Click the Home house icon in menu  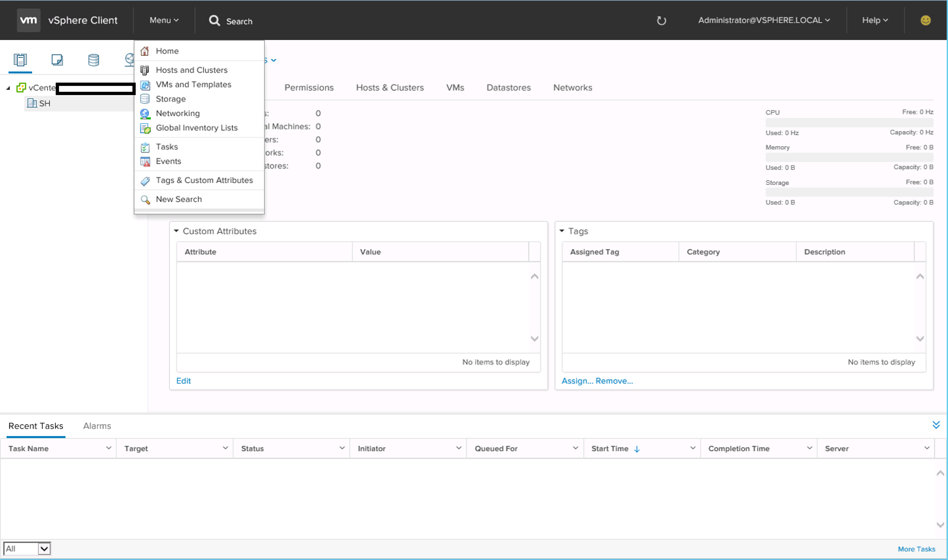click(145, 51)
